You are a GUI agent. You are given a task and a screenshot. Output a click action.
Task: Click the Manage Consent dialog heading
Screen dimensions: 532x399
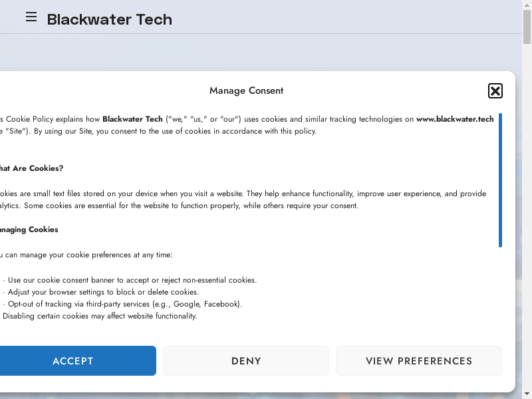pyautogui.click(x=246, y=90)
